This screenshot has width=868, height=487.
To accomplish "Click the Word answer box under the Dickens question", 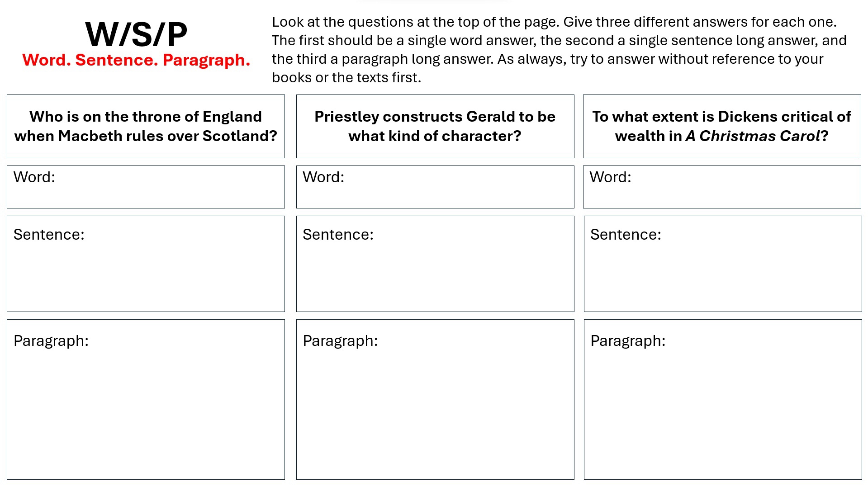I will [722, 192].
